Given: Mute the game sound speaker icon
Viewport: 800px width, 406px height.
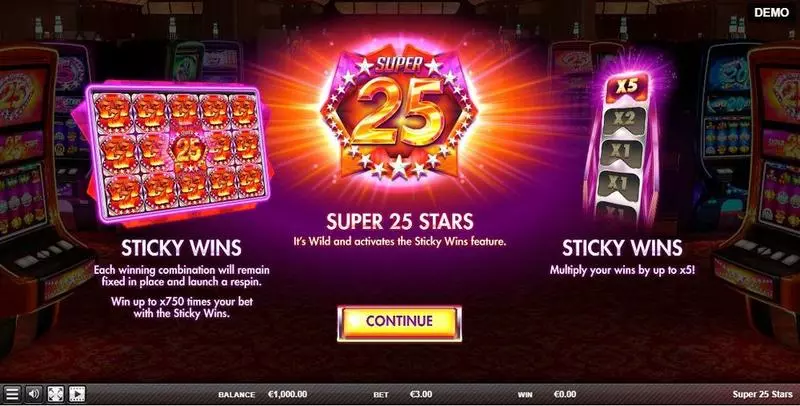Looking at the screenshot, I should (34, 394).
